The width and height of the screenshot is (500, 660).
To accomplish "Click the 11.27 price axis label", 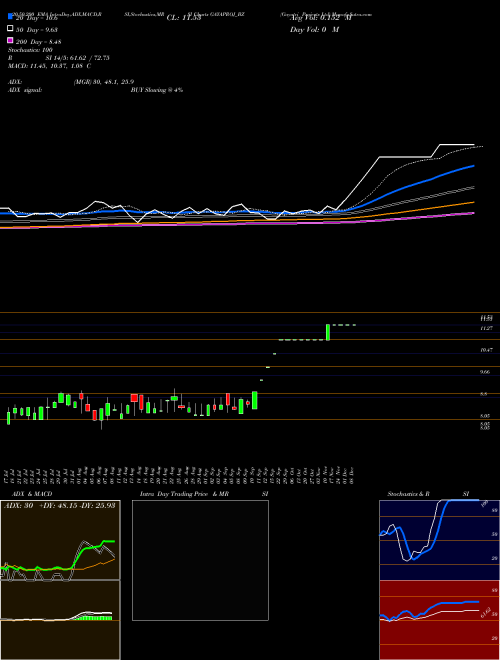I will [x=487, y=328].
